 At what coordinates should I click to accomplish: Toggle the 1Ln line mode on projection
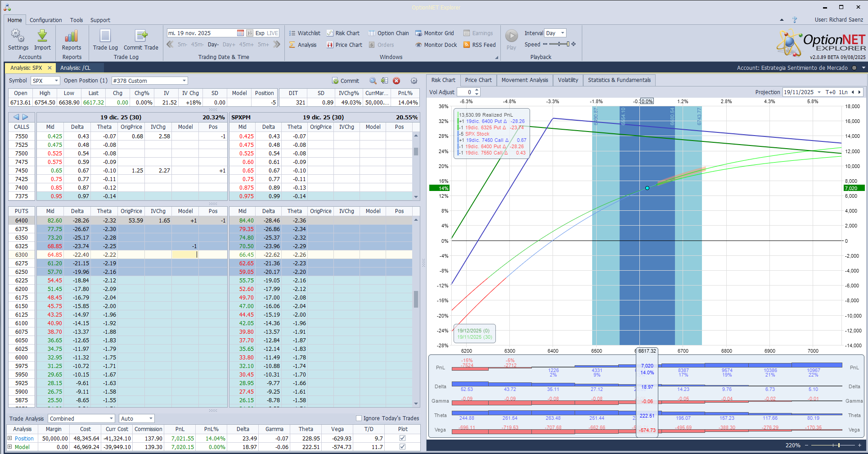pyautogui.click(x=843, y=92)
